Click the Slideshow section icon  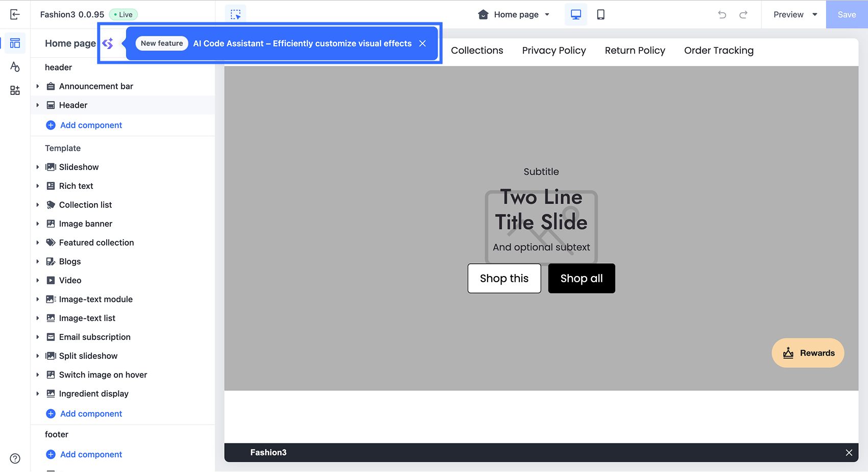51,167
